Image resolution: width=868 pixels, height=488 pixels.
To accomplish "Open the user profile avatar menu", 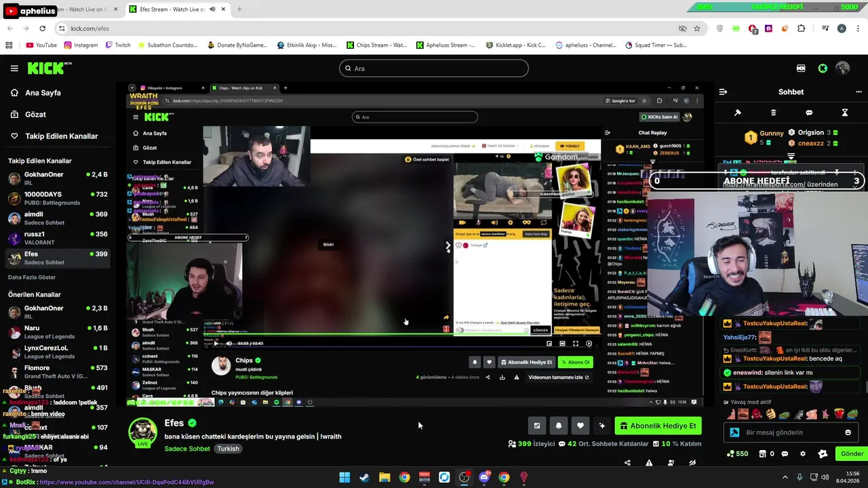I will tap(843, 68).
